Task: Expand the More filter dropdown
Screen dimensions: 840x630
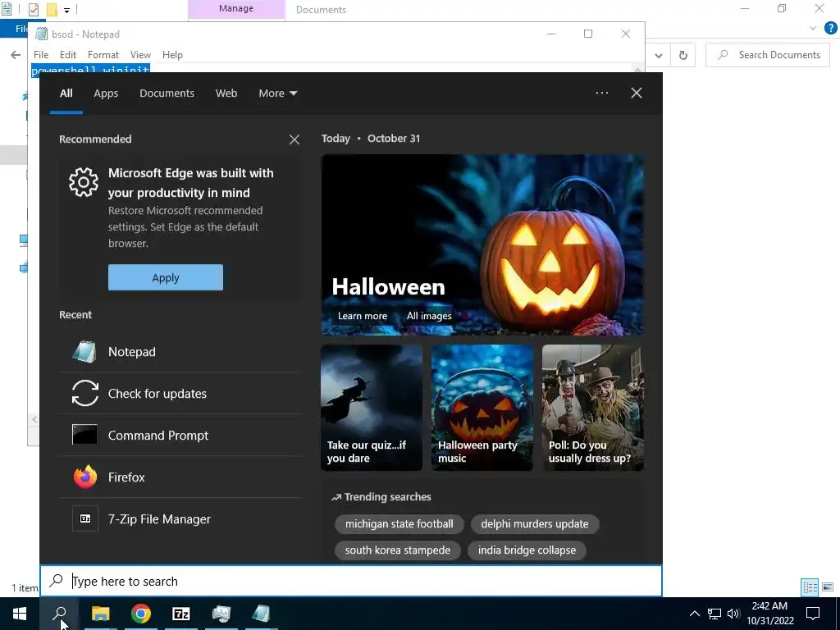Action: tap(277, 94)
